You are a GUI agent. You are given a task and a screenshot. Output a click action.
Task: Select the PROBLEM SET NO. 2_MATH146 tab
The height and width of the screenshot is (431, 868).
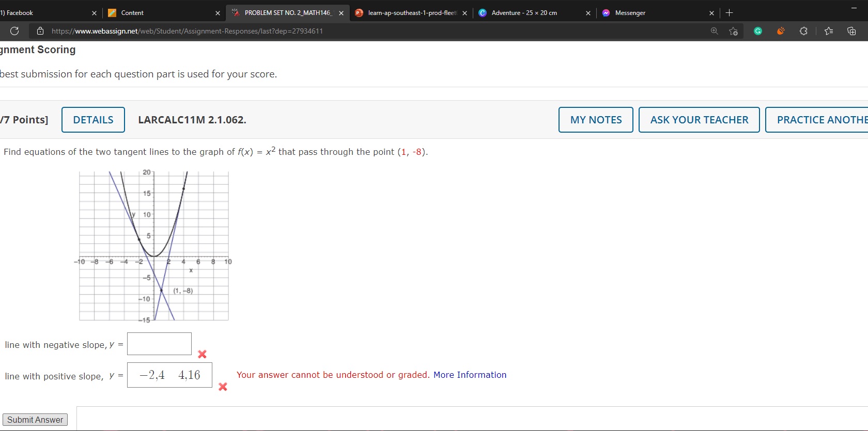(x=288, y=13)
